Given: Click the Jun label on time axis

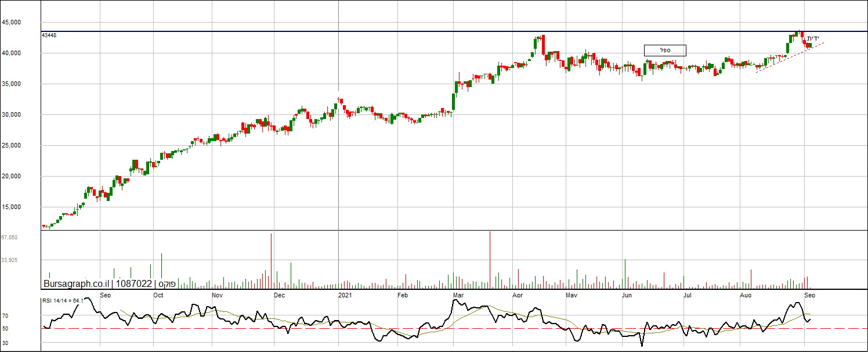Looking at the screenshot, I should tap(627, 295).
